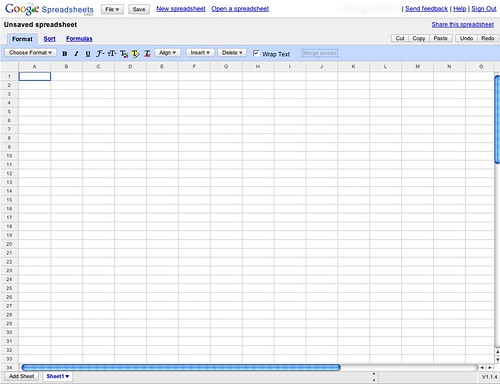Select row 33 header
Viewport: 500px width, 384px height.
click(x=9, y=359)
